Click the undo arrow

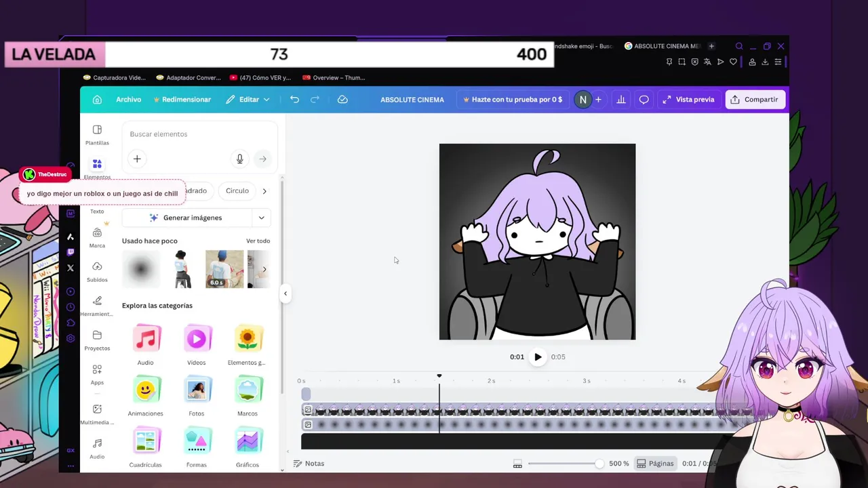294,100
